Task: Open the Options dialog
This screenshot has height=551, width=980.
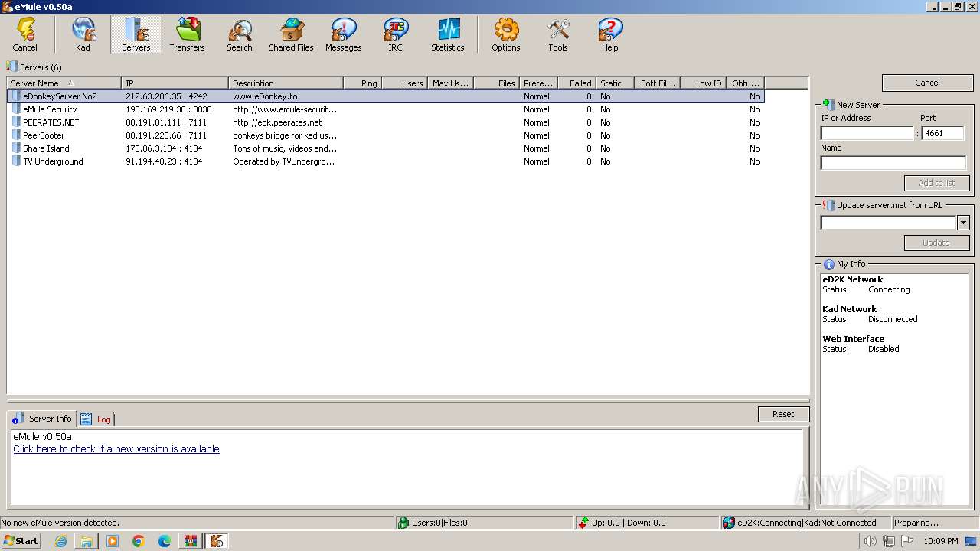Action: [x=506, y=34]
